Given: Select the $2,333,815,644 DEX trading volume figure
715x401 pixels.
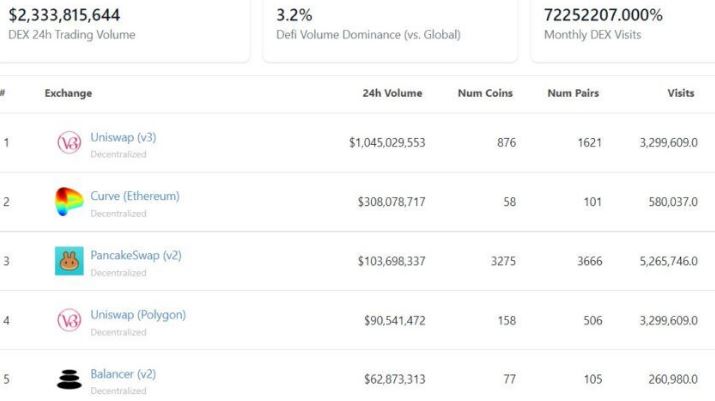Looking at the screenshot, I should [64, 15].
